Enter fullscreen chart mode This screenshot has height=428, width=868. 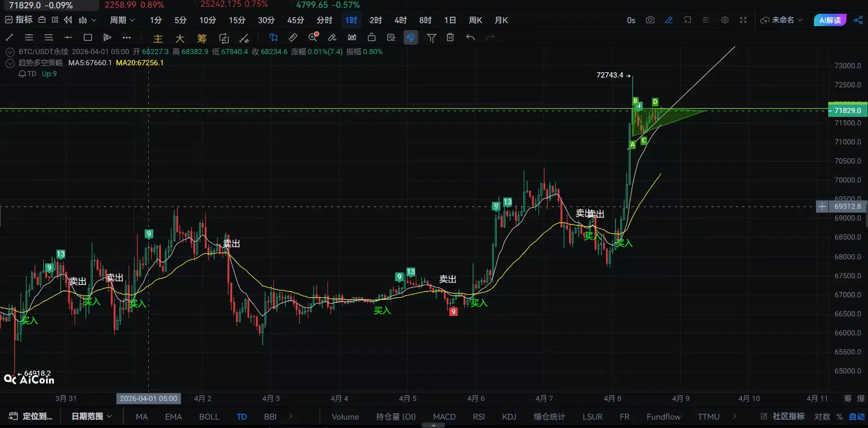743,20
